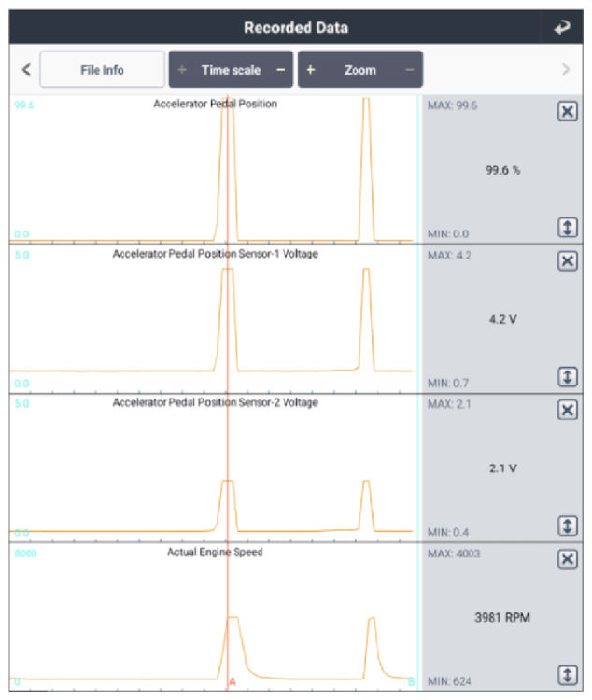Click second peak in Accelerator Pedal Position graph
Viewport: 592px width, 700px height.
coord(366,168)
